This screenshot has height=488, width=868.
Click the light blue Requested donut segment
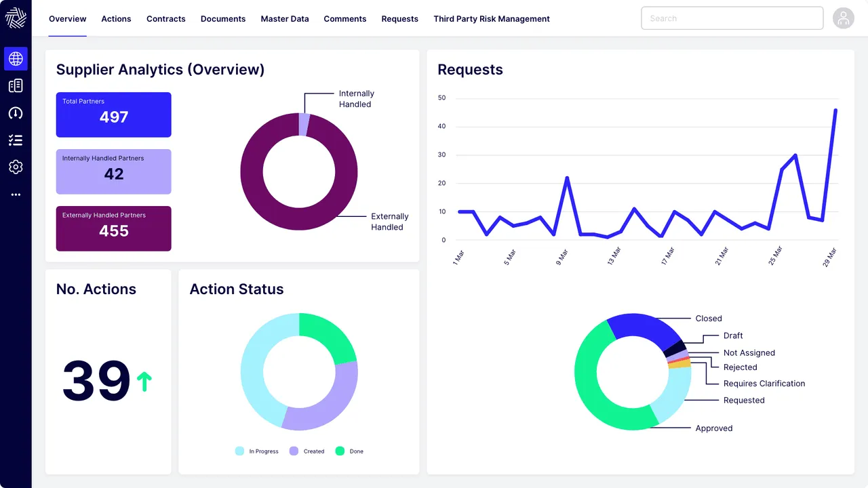pyautogui.click(x=674, y=393)
